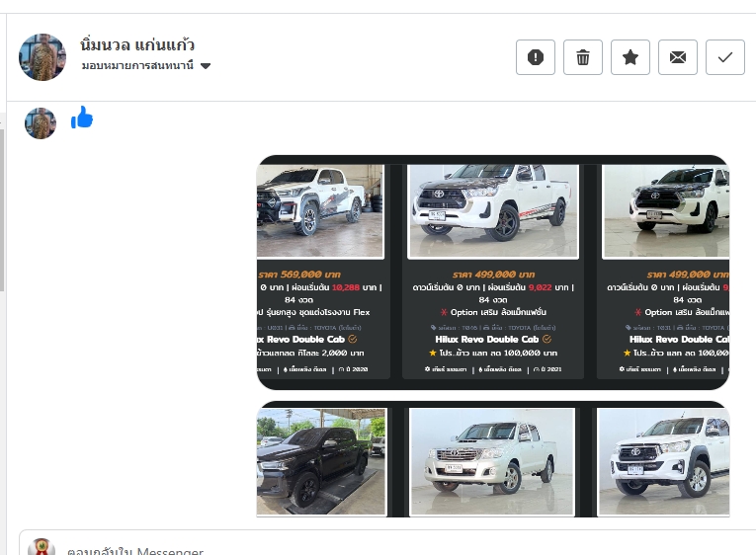Click 84 งวด text in middle card
This screenshot has width=756, height=555.
tap(493, 299)
